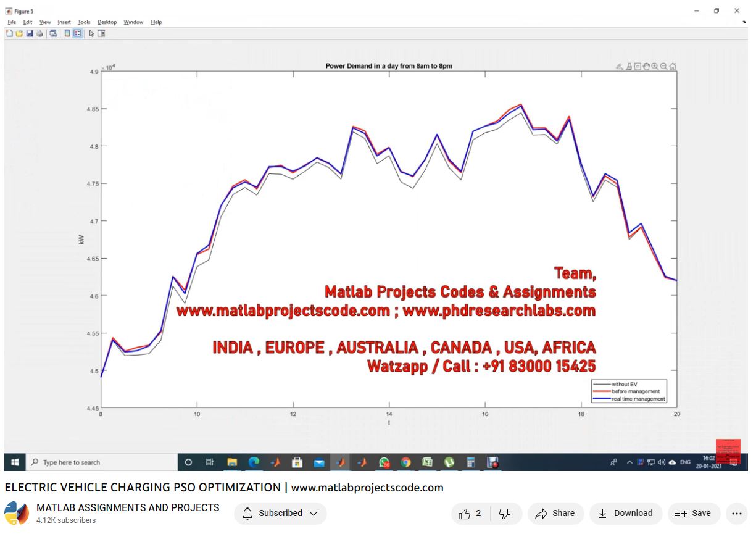
Task: Open File Explorer from the taskbar
Action: click(x=232, y=462)
